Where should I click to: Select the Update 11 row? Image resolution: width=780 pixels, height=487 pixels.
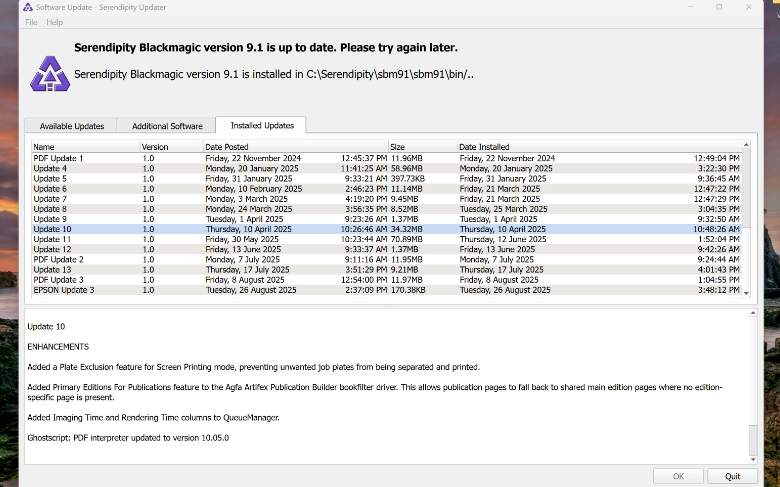(x=387, y=239)
